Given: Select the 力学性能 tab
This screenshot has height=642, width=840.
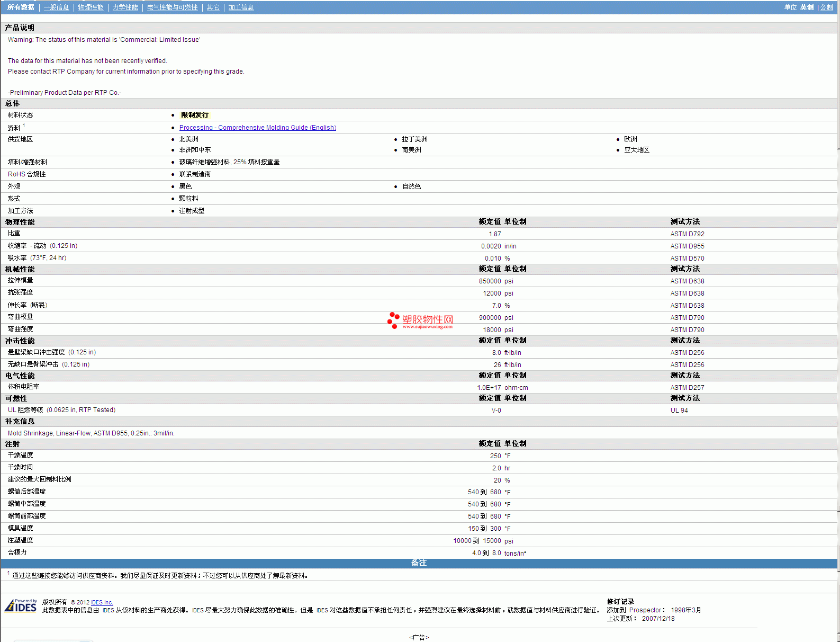Looking at the screenshot, I should [125, 7].
